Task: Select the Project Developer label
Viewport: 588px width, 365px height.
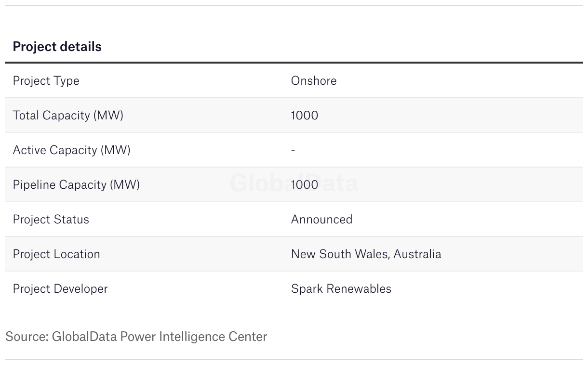Action: (x=60, y=288)
